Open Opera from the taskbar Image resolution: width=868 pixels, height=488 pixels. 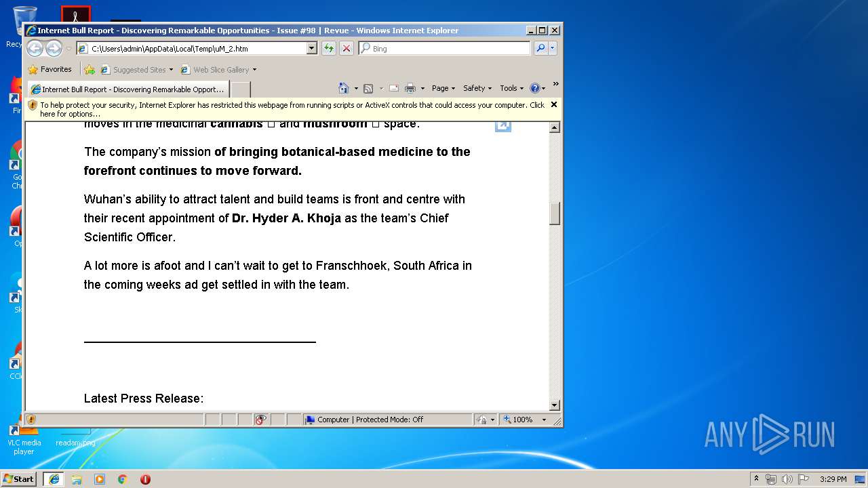coord(145,479)
